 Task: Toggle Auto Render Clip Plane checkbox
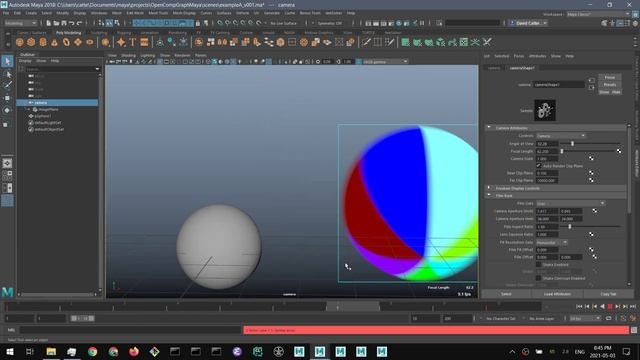[539, 166]
